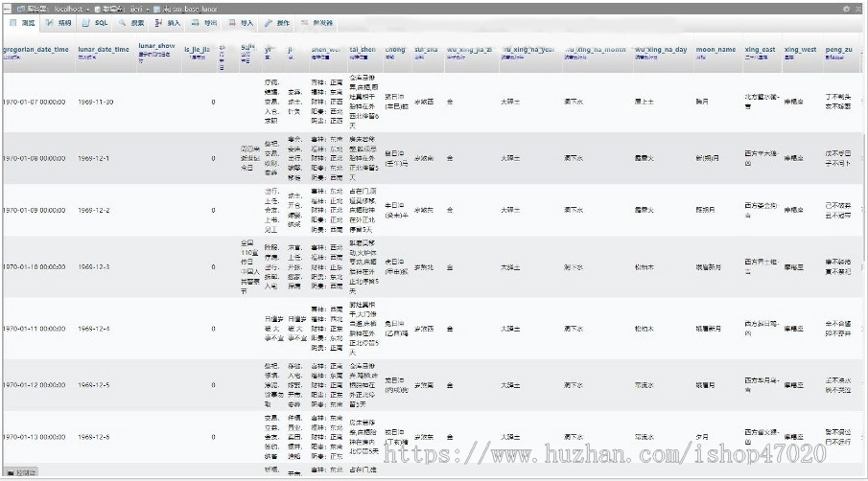Select lunar date cell 1969-11-30
The height and width of the screenshot is (481, 868).
96,103
